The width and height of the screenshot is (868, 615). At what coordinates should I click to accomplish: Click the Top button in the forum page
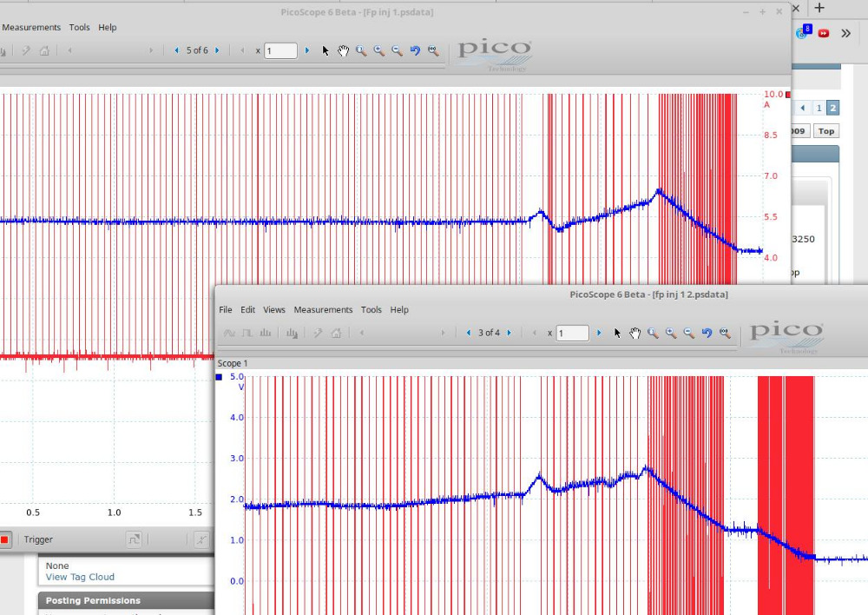click(826, 131)
